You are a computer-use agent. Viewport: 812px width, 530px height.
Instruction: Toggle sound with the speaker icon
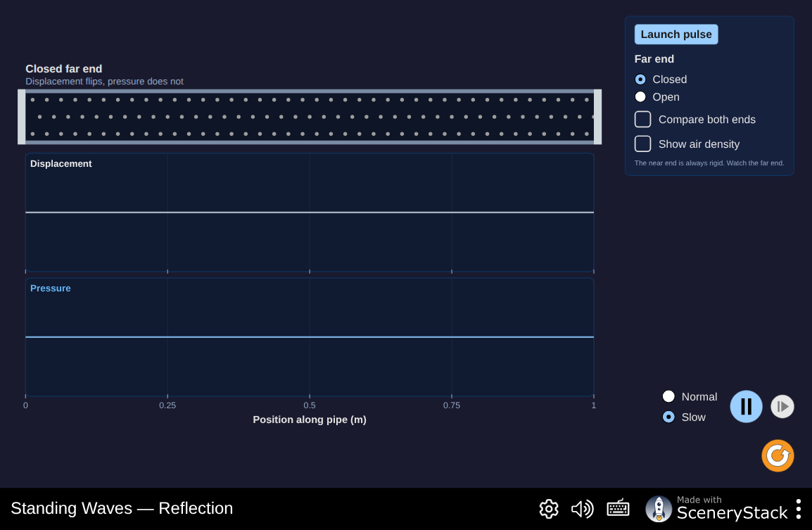point(583,509)
